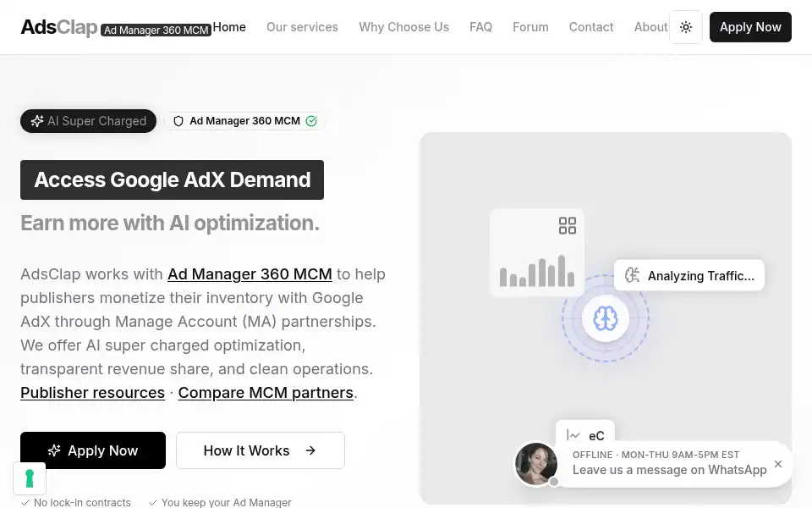The width and height of the screenshot is (812, 508).
Task: Click the Earn more with AI optimization text
Action: pyautogui.click(x=170, y=223)
